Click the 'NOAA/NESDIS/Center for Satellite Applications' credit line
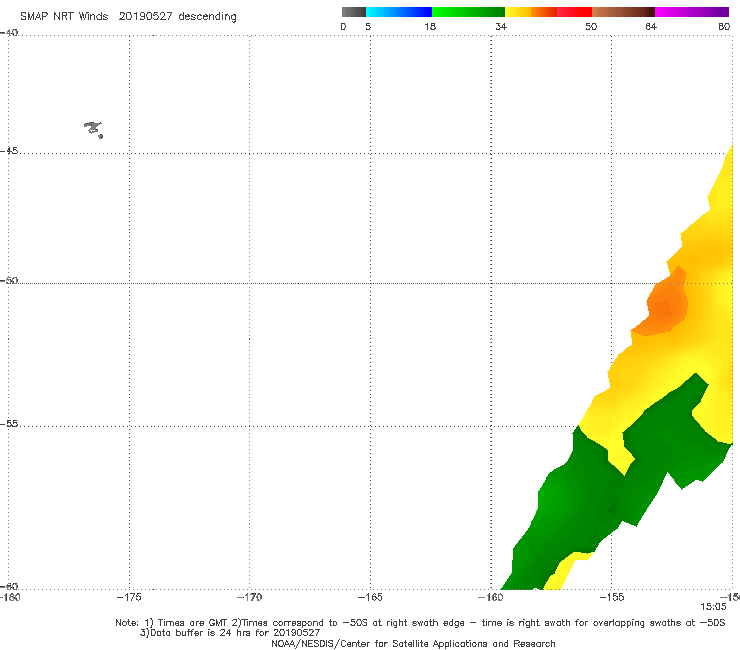This screenshot has height=650, width=740. (413, 643)
